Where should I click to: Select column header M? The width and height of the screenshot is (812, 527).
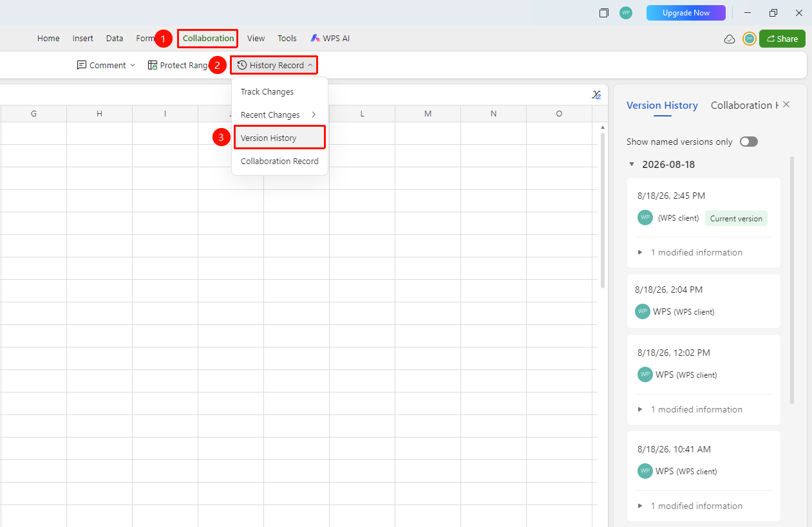(428, 114)
